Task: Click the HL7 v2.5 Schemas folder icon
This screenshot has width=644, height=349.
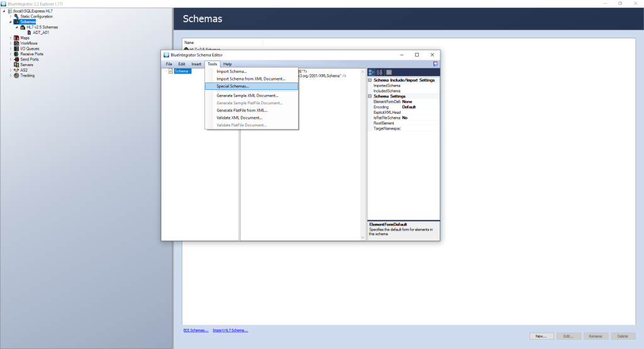Action: [23, 27]
